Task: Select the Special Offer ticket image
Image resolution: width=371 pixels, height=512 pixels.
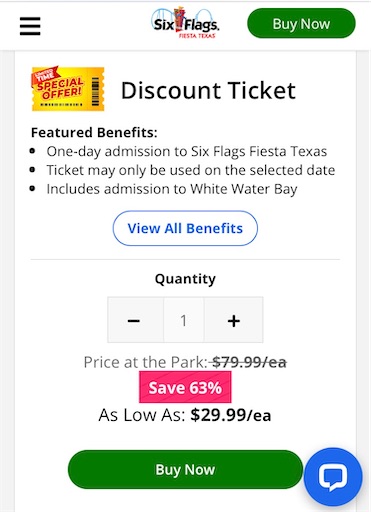Action: click(68, 88)
